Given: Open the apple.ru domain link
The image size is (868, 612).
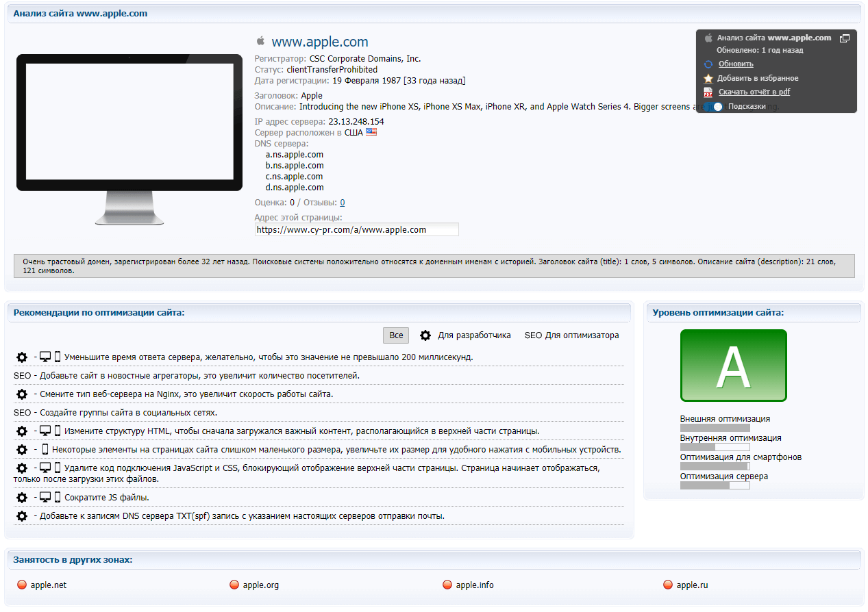Looking at the screenshot, I should pyautogui.click(x=692, y=585).
